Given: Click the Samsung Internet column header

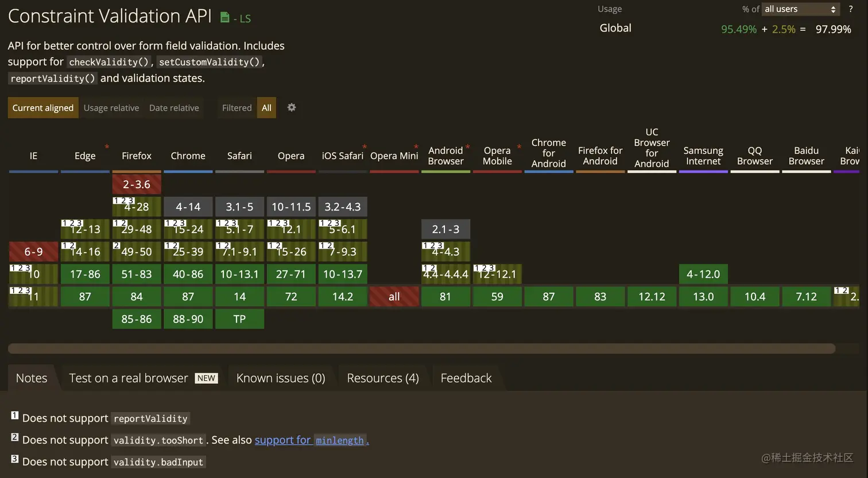Looking at the screenshot, I should pos(703,156).
